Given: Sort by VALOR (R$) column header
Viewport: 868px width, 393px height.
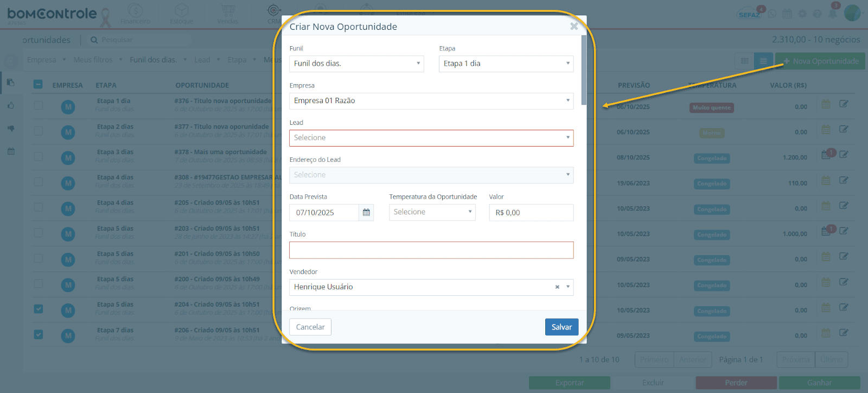Looking at the screenshot, I should pos(788,85).
